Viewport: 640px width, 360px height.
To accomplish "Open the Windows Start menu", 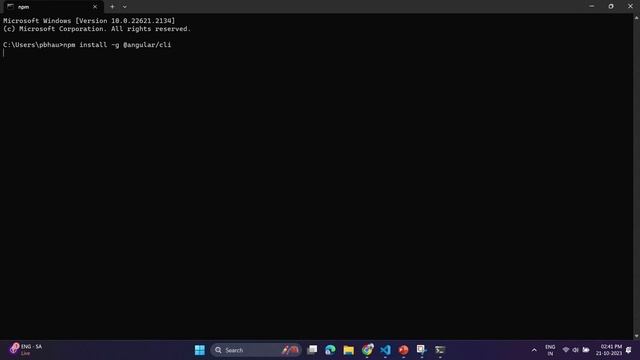I will [x=200, y=350].
